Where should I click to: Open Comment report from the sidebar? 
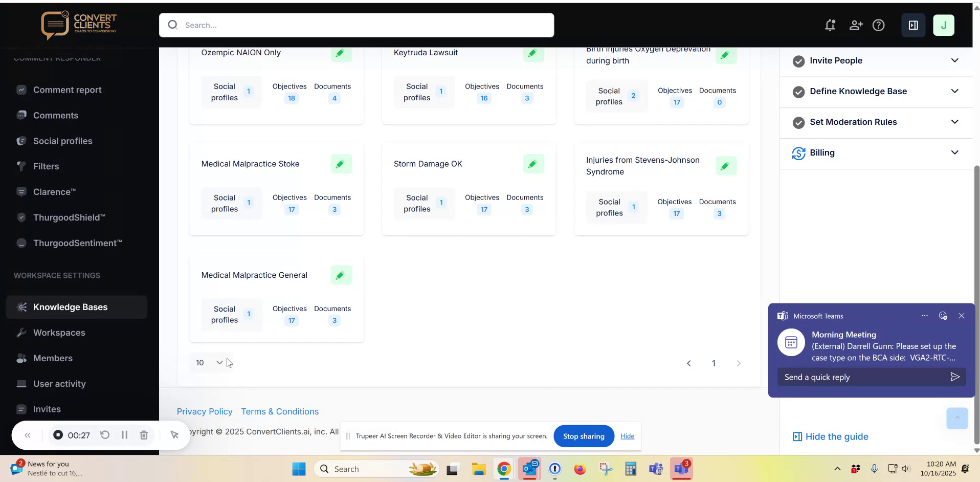[x=67, y=90]
